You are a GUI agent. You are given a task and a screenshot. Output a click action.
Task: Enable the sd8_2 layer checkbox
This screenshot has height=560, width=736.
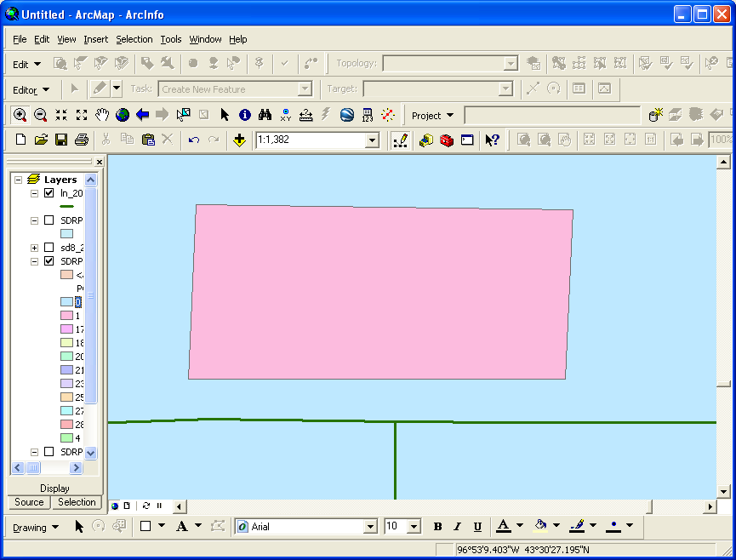(48, 248)
